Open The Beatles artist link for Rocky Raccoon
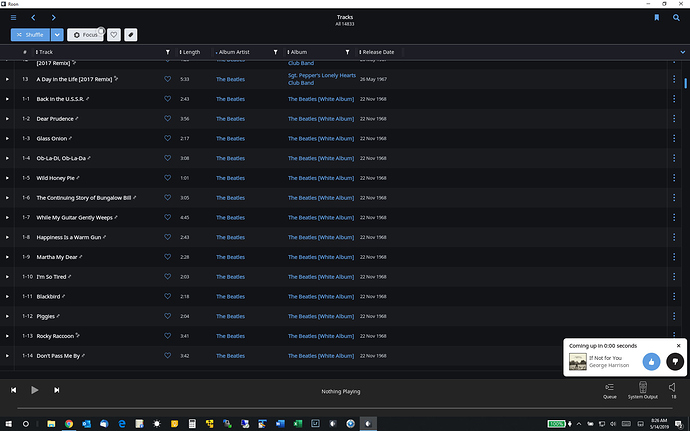 pos(230,336)
